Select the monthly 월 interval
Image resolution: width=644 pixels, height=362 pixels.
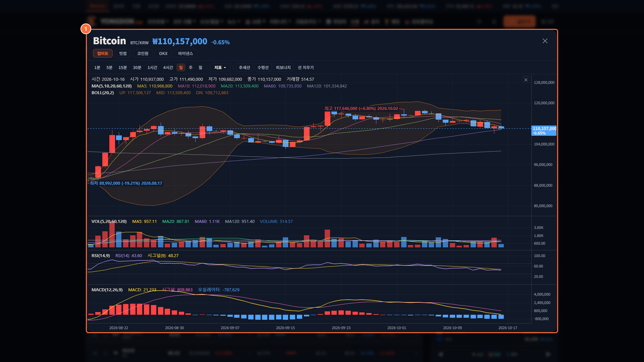click(x=200, y=68)
